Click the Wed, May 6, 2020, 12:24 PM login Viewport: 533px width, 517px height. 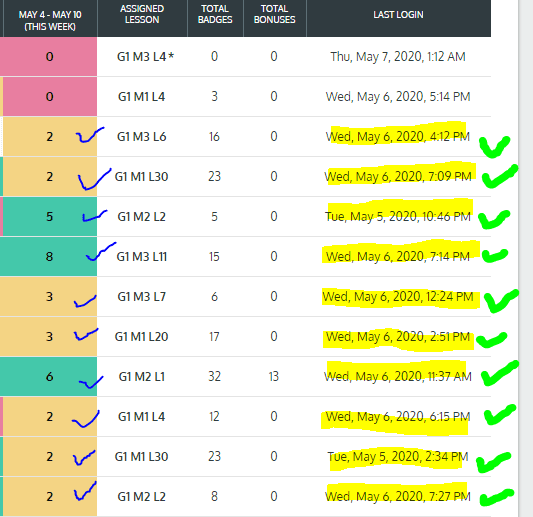[398, 297]
